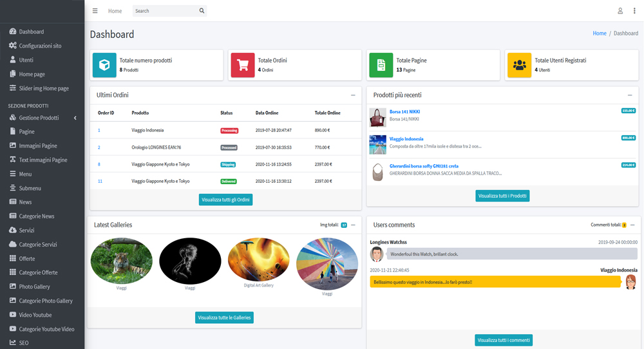Minimize the Users comments panel

click(x=632, y=225)
